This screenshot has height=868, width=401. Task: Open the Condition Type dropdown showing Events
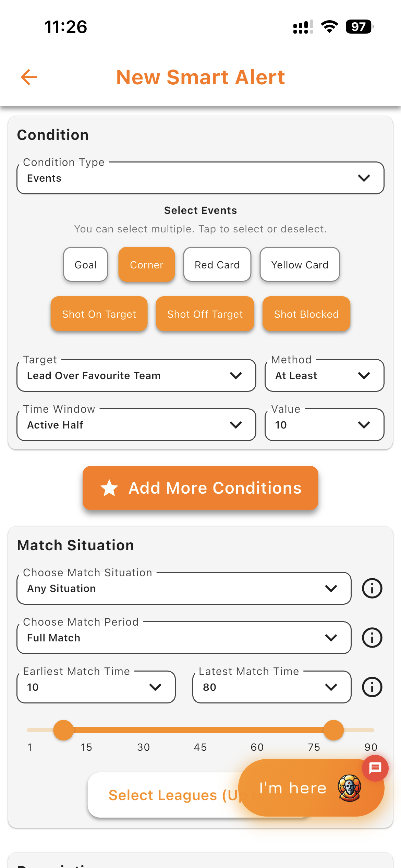click(200, 178)
